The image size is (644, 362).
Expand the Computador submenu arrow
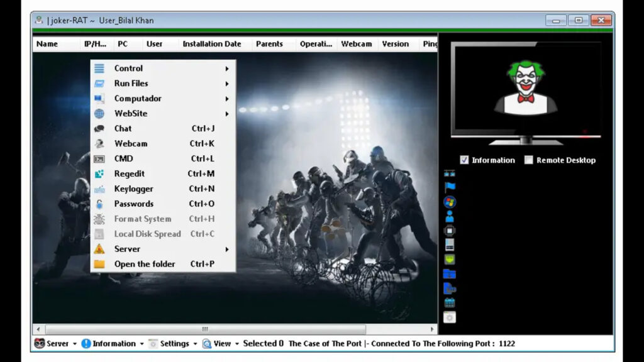pyautogui.click(x=226, y=99)
